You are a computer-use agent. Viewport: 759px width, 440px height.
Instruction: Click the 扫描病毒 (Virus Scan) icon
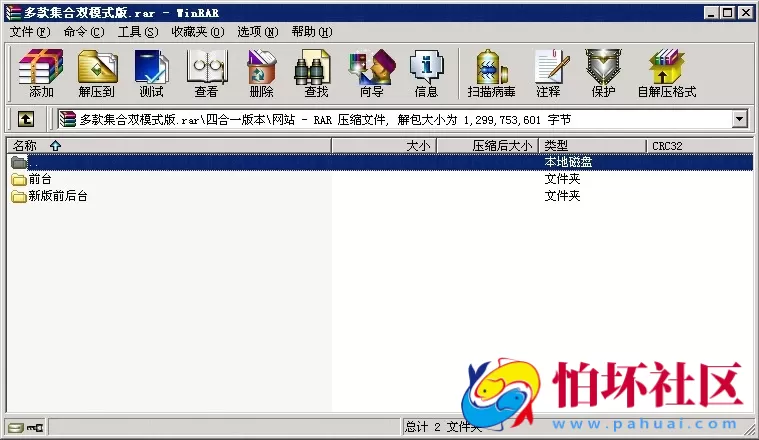tap(491, 73)
